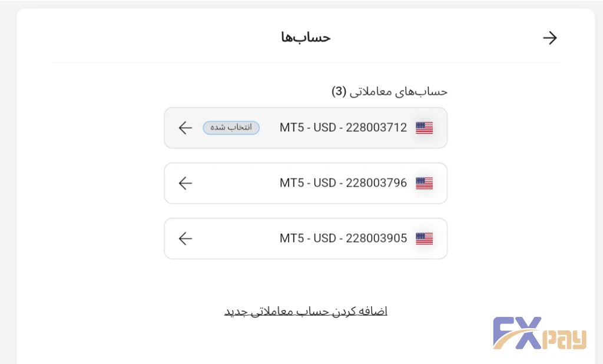This screenshot has width=603, height=364.
Task: Click the "pay" text of the FXpay logo
Action: pyautogui.click(x=564, y=339)
